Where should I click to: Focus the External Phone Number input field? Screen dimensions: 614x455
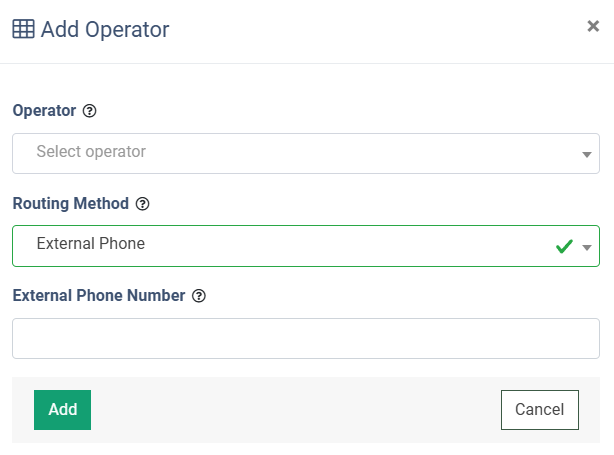tap(305, 338)
